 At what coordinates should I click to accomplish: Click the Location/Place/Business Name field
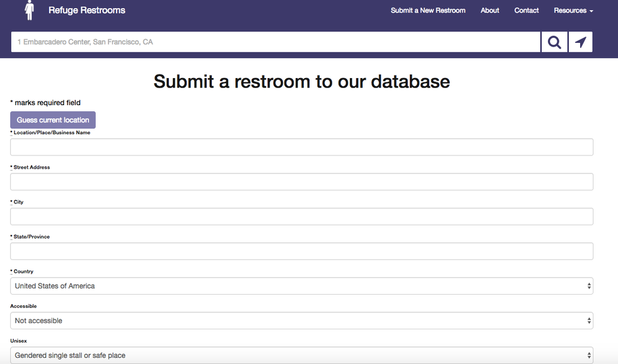click(301, 147)
